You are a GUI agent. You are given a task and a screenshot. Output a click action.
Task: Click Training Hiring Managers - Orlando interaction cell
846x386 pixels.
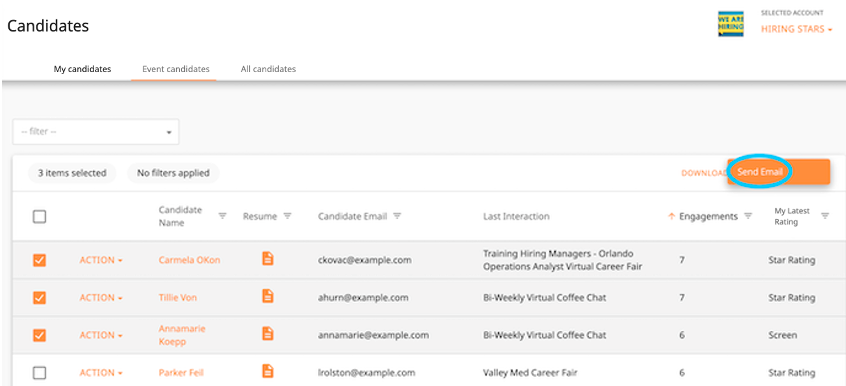(x=562, y=260)
